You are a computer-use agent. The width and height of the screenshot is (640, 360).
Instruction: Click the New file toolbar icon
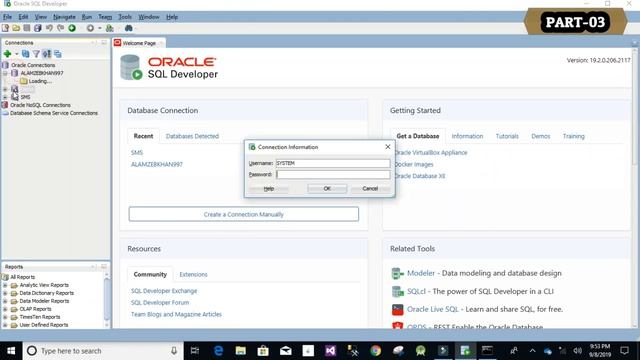tap(5, 28)
